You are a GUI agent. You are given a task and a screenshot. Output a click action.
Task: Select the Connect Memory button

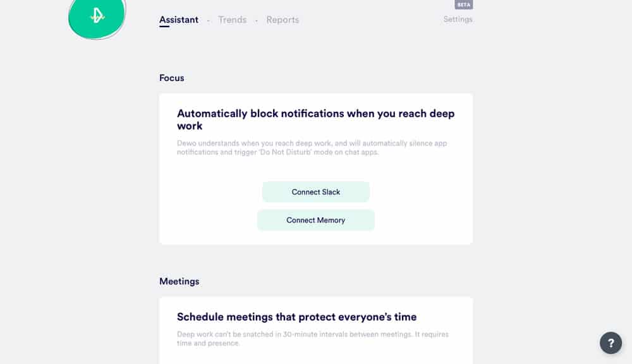(x=315, y=220)
